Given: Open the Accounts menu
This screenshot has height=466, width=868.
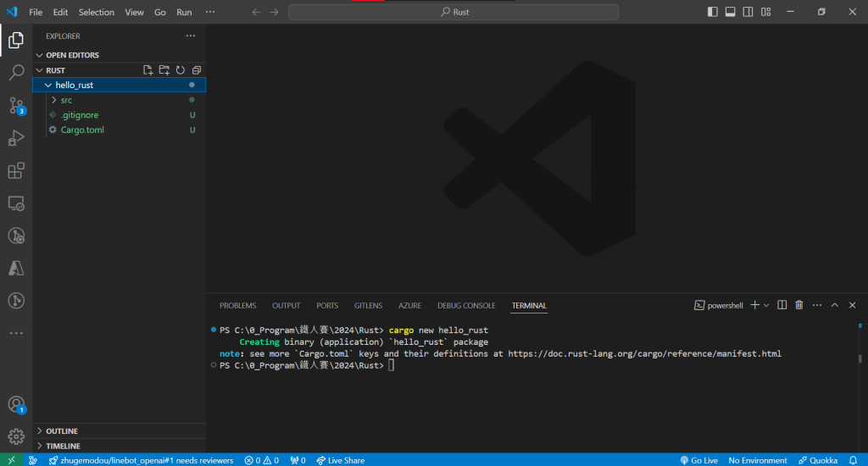Looking at the screenshot, I should [x=16, y=404].
